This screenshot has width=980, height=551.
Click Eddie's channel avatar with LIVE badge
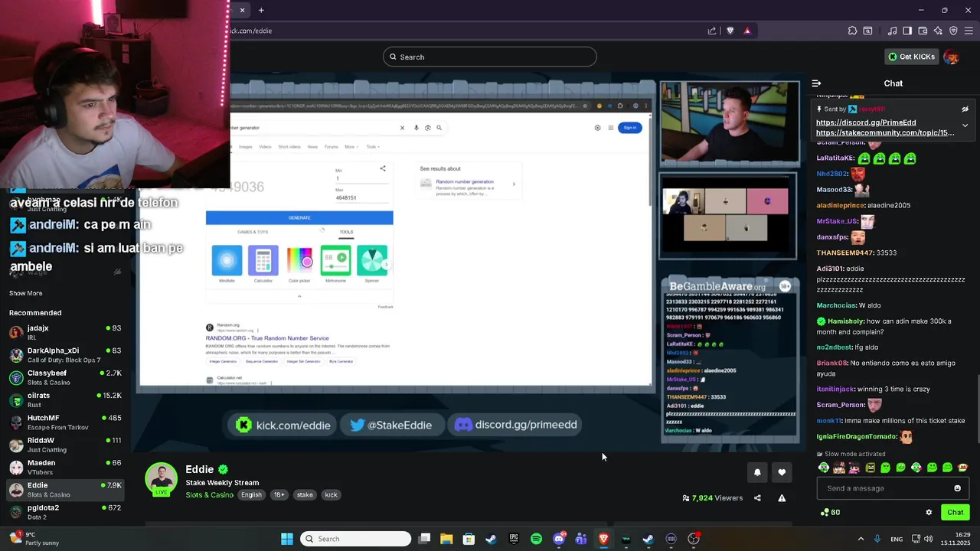point(162,479)
